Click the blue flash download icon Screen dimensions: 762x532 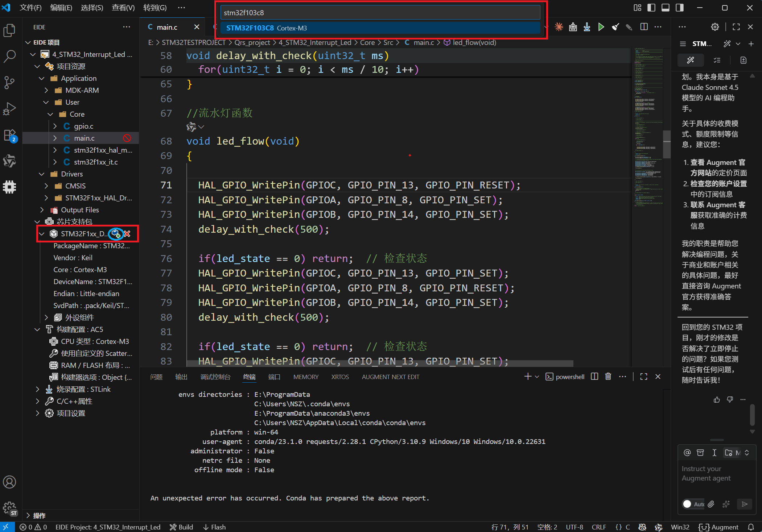(x=587, y=27)
